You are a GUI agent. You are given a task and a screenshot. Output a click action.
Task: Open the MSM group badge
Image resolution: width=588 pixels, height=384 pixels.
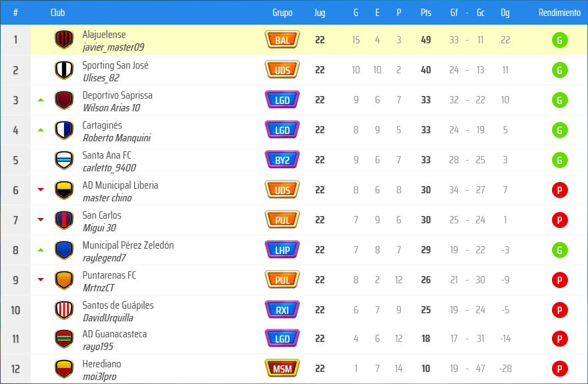(x=282, y=369)
